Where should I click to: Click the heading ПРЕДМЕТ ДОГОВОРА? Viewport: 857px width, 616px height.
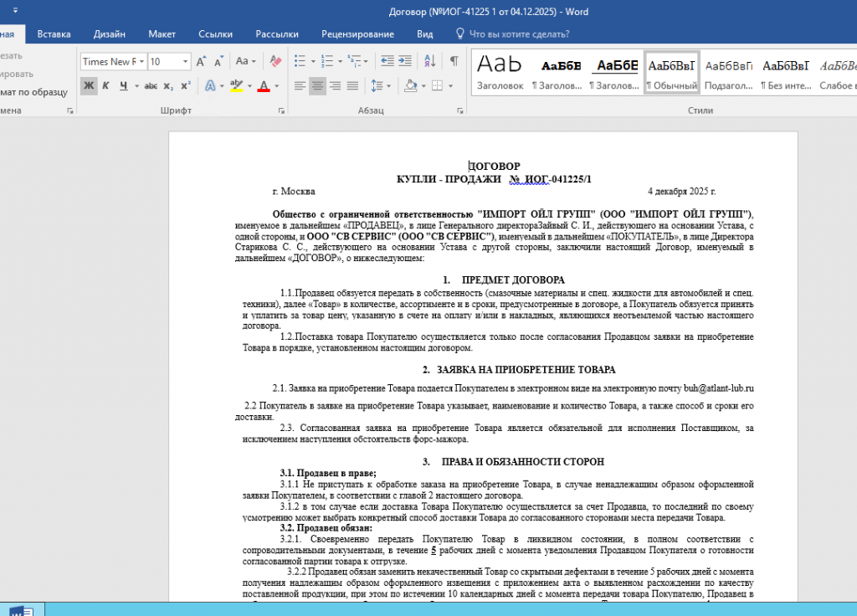point(513,280)
